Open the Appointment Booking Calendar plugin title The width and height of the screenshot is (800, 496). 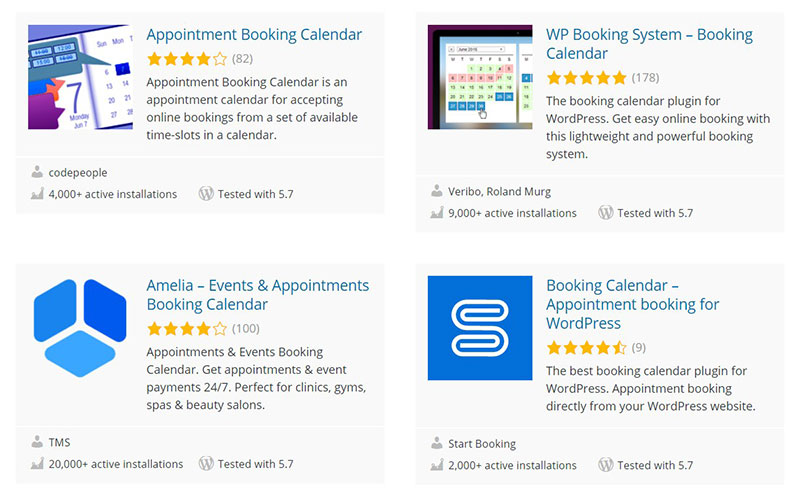(254, 35)
